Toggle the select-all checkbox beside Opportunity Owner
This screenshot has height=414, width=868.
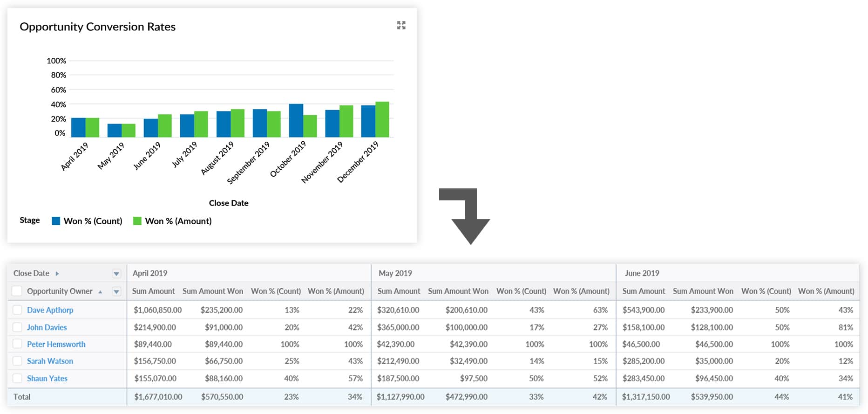(x=17, y=291)
